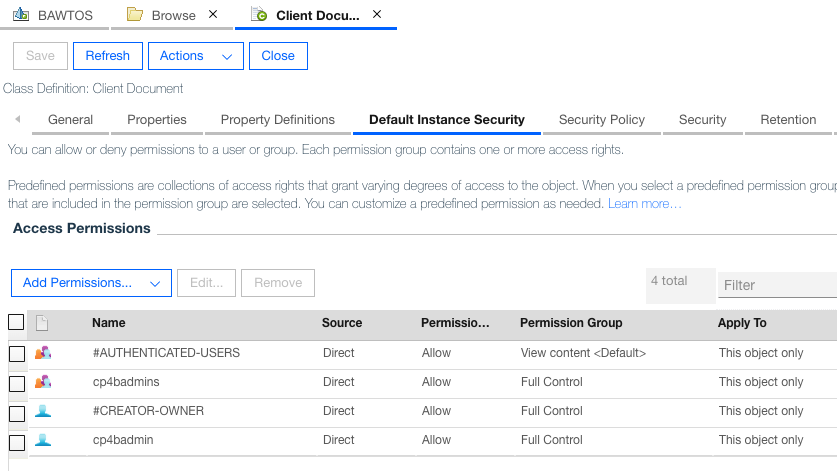Select the cp4badmins name cell

tap(126, 382)
